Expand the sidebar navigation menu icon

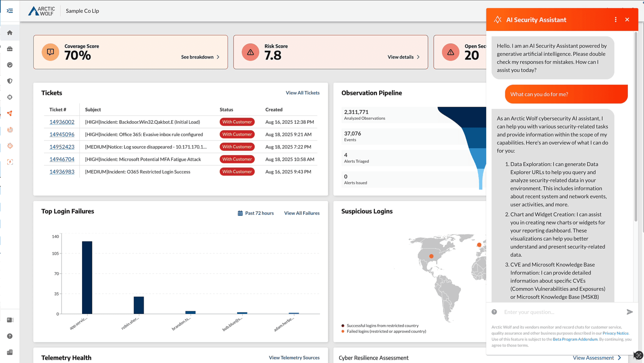[x=10, y=11]
